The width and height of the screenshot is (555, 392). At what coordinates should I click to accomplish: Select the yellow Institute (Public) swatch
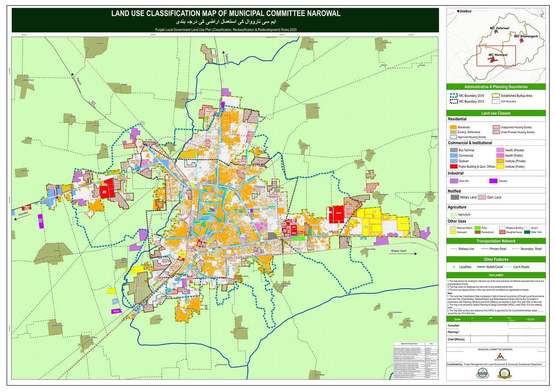[499, 166]
